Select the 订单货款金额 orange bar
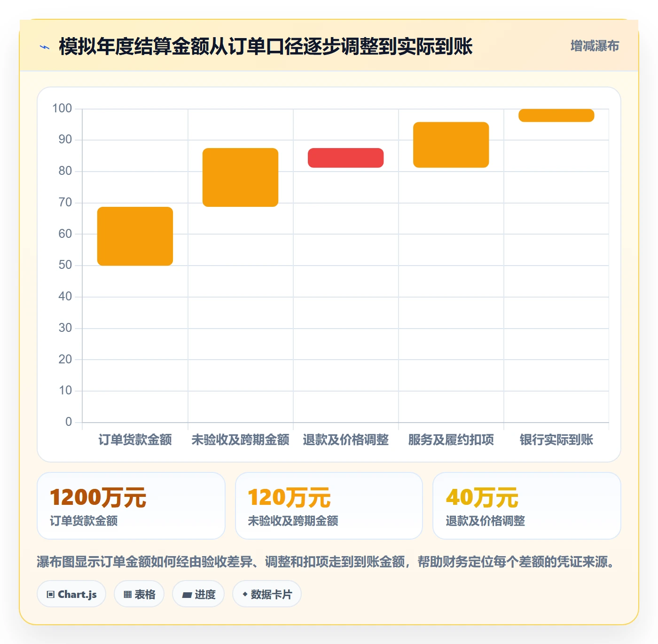 click(x=135, y=236)
